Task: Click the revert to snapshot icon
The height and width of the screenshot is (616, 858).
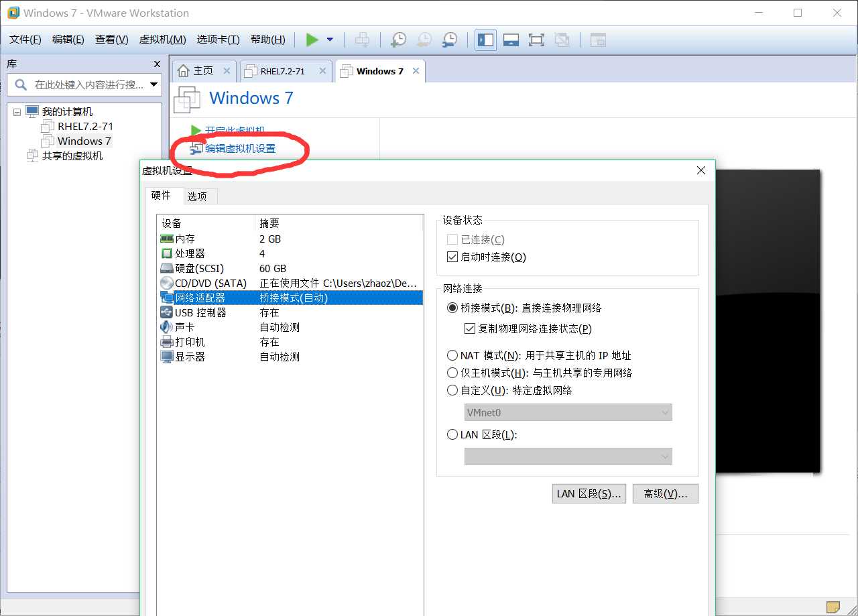Action: coord(424,40)
